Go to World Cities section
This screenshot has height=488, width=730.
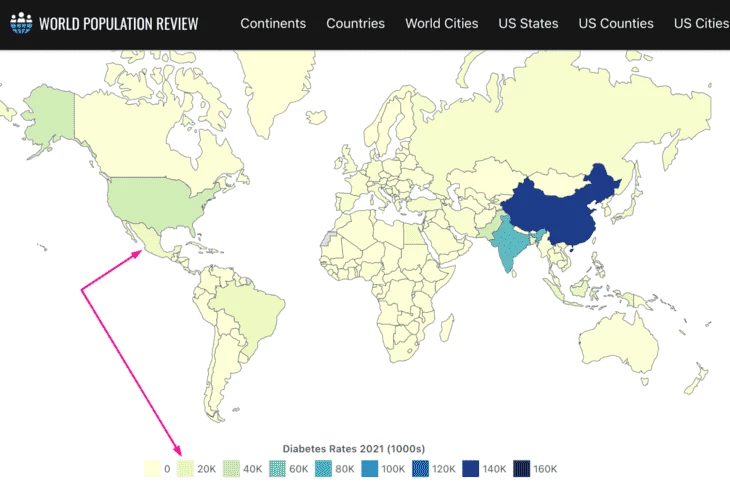pyautogui.click(x=441, y=23)
